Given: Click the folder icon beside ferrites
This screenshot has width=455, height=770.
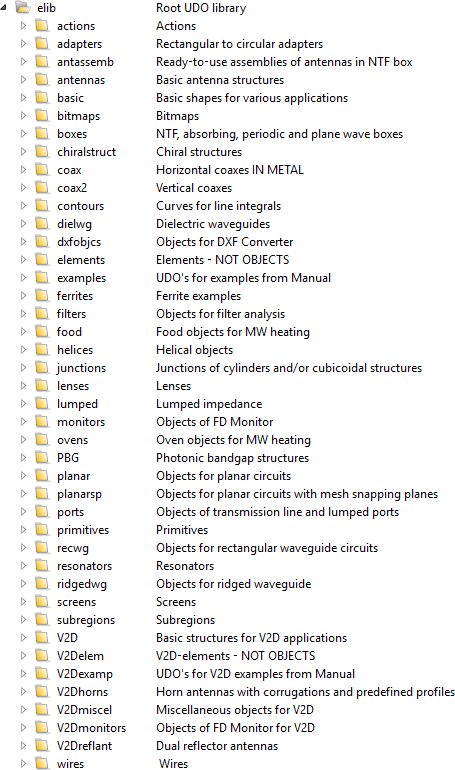Looking at the screenshot, I should [42, 296].
